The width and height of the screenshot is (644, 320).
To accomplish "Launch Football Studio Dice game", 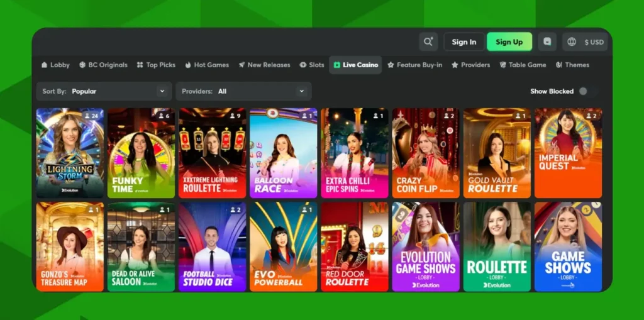I will pos(213,246).
